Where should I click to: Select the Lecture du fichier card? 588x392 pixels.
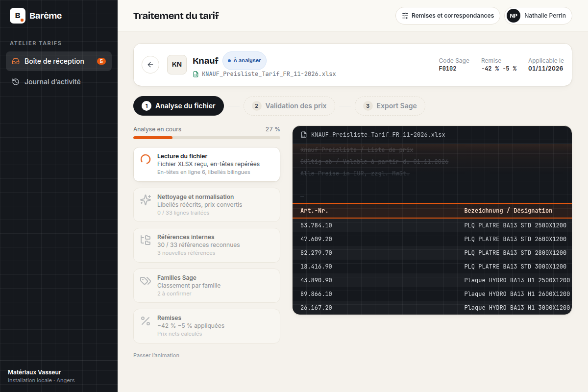207,165
